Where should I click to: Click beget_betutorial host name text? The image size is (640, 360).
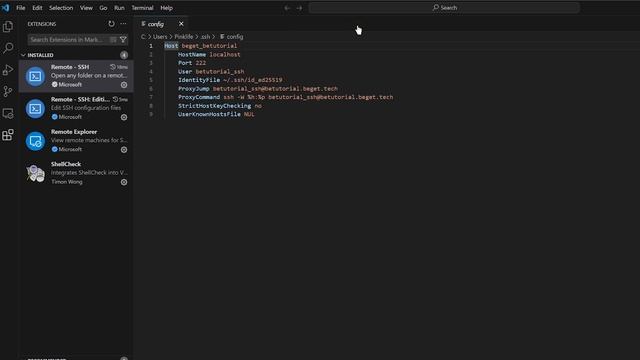click(209, 46)
